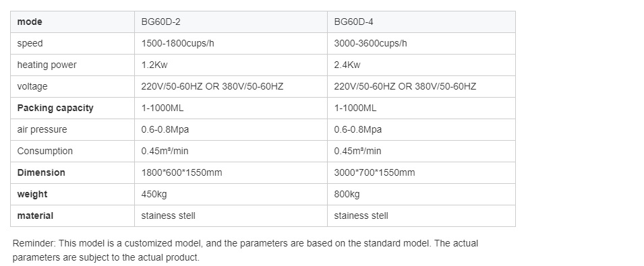Select BG60D-4 packing capacity 1-1000ML cell
The image size is (644, 266).
(421, 108)
